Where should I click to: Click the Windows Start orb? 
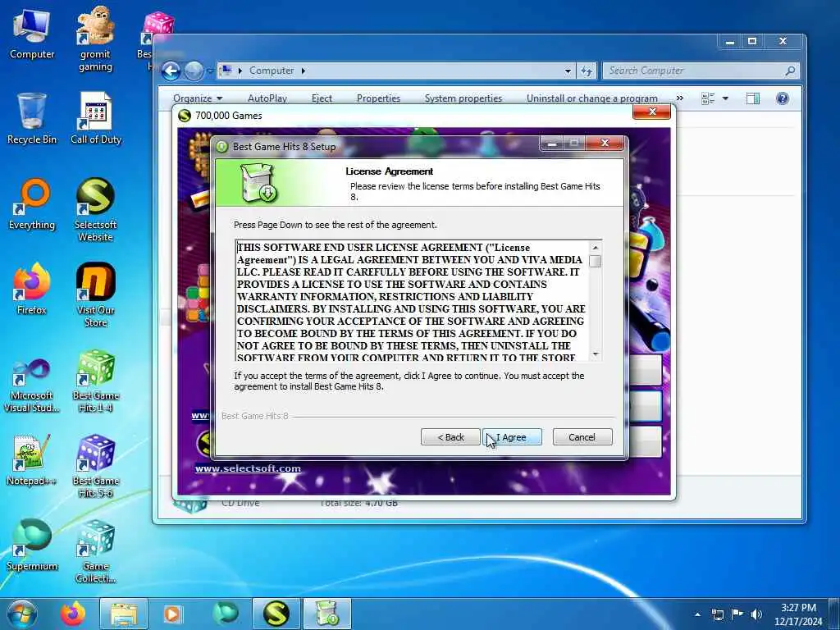22,614
